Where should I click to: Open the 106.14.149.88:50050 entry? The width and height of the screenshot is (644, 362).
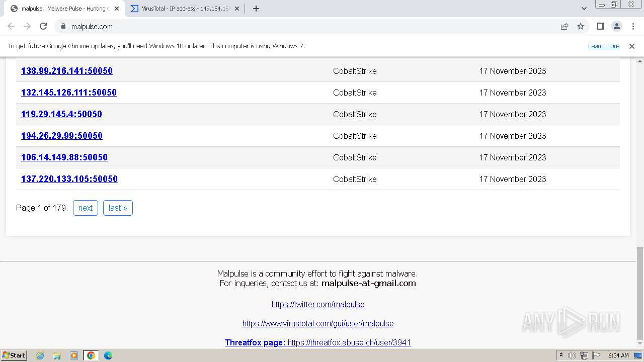tap(64, 157)
